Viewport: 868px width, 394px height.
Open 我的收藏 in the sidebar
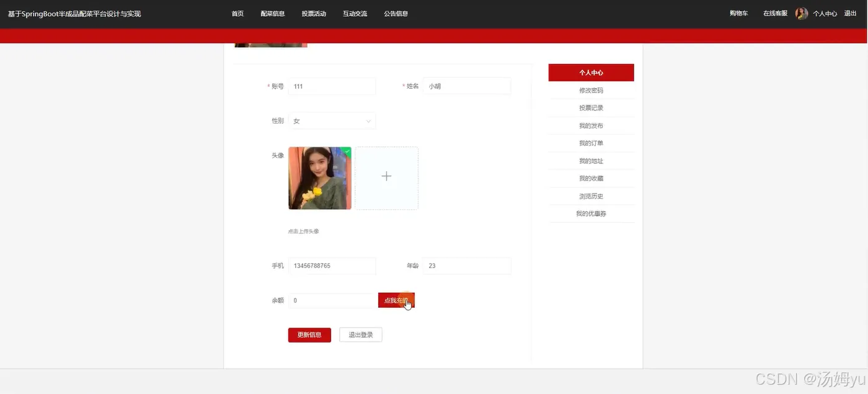point(591,179)
